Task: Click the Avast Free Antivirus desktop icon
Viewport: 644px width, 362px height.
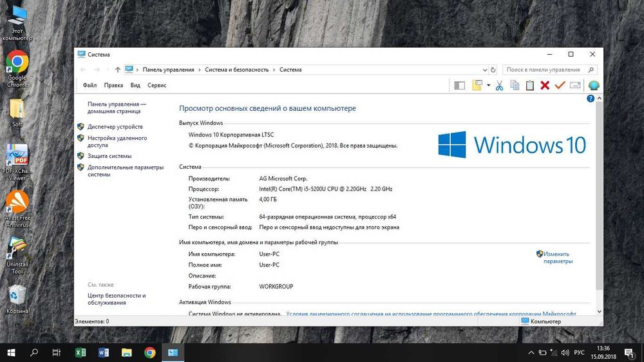Action: point(17,209)
